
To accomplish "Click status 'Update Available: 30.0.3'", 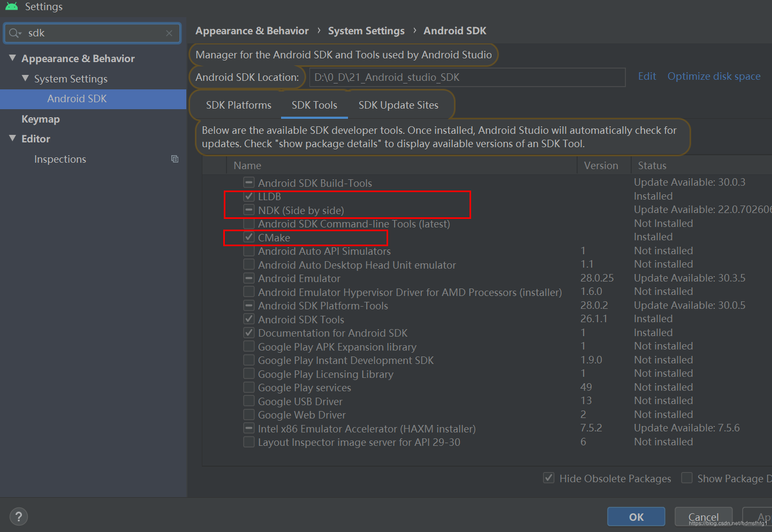I will 690,182.
